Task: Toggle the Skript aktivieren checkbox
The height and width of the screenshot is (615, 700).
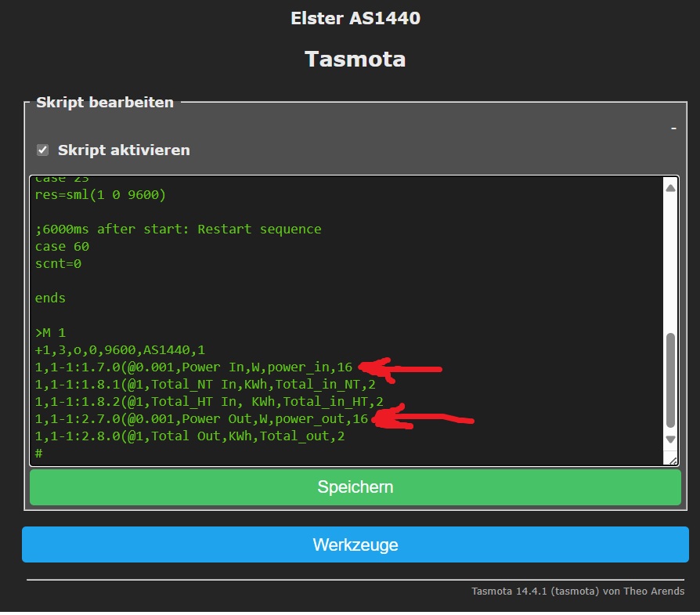Action: [x=43, y=150]
